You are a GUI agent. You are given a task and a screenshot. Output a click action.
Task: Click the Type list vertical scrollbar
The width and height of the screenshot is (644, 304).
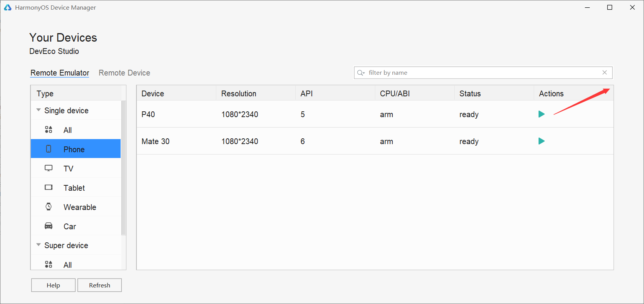[x=124, y=168]
